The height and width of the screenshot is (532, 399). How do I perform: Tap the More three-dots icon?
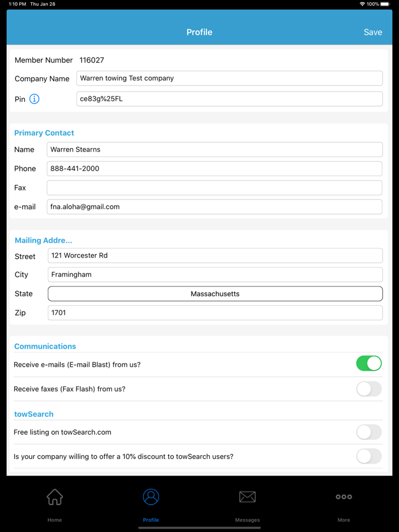(344, 497)
